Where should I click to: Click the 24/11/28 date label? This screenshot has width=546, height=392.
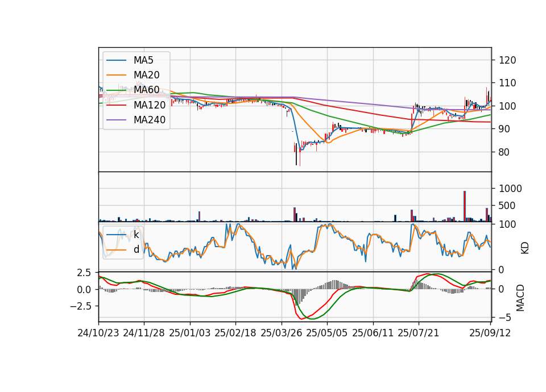(x=144, y=333)
